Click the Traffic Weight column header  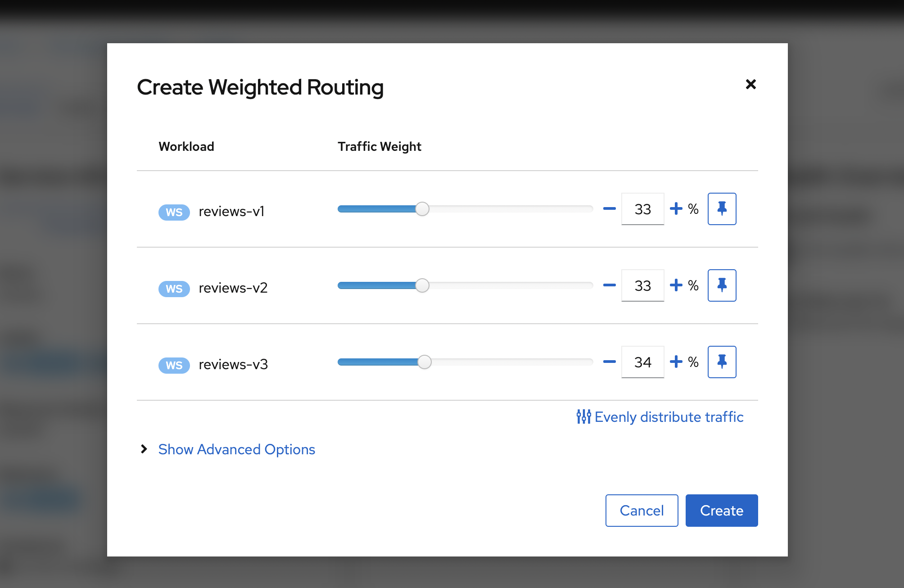380,146
